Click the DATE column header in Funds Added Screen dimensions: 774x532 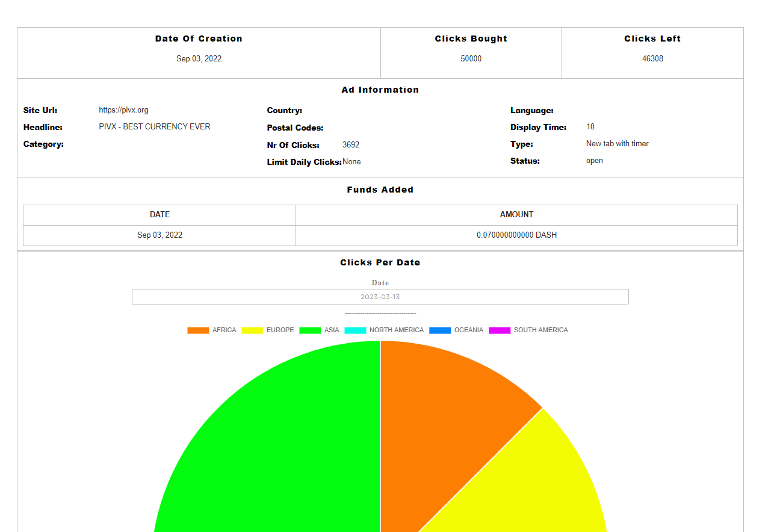click(159, 215)
